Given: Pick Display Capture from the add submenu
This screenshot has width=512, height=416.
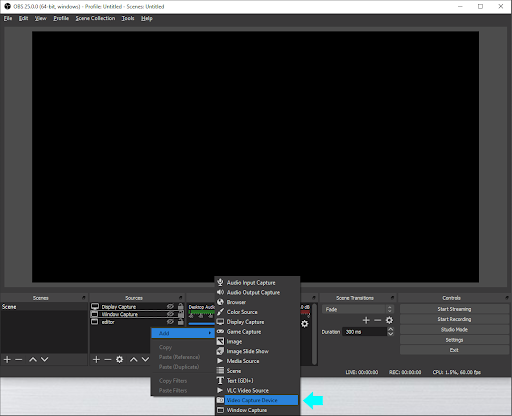Looking at the screenshot, I should 257,322.
